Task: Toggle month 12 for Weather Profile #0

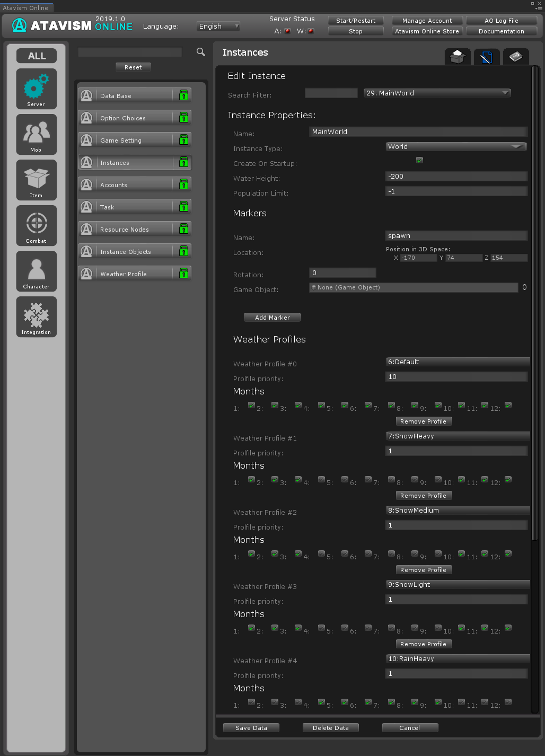Action: [x=508, y=406]
